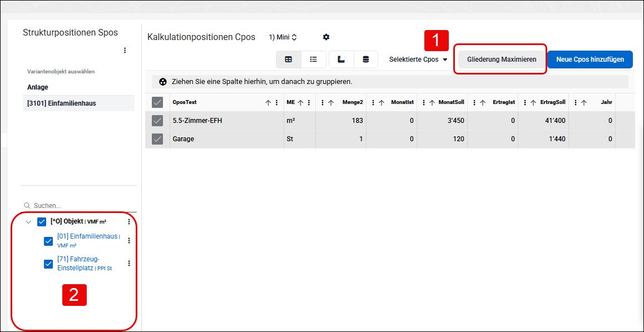Click the MonatSoll value 3'450
Viewport: 644px width, 332px height.
[455, 121]
